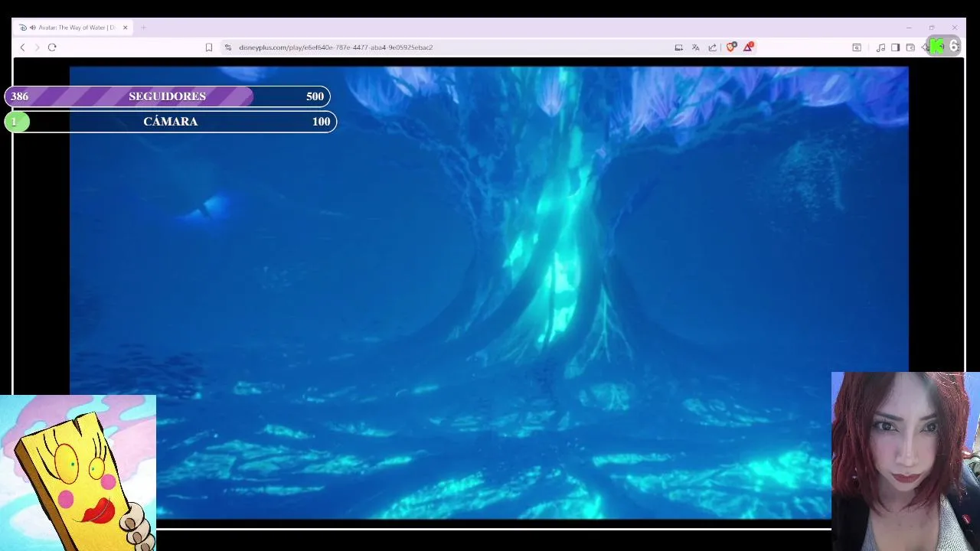This screenshot has width=980, height=551.
Task: Open the share page icon
Action: pos(712,47)
